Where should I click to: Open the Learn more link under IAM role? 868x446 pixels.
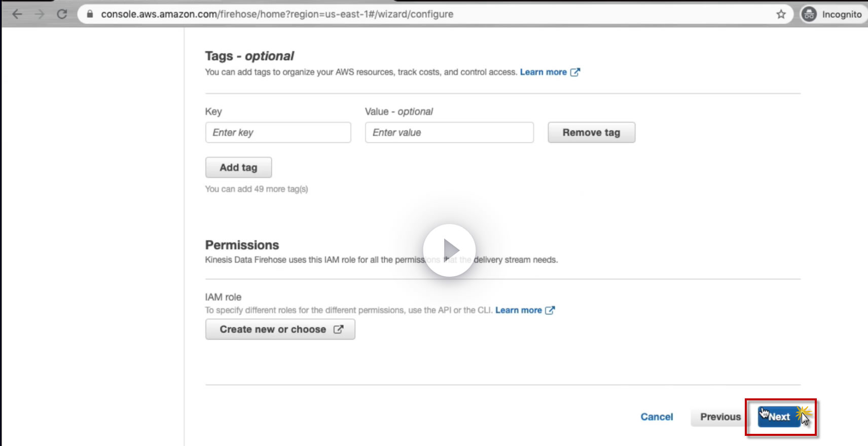518,310
